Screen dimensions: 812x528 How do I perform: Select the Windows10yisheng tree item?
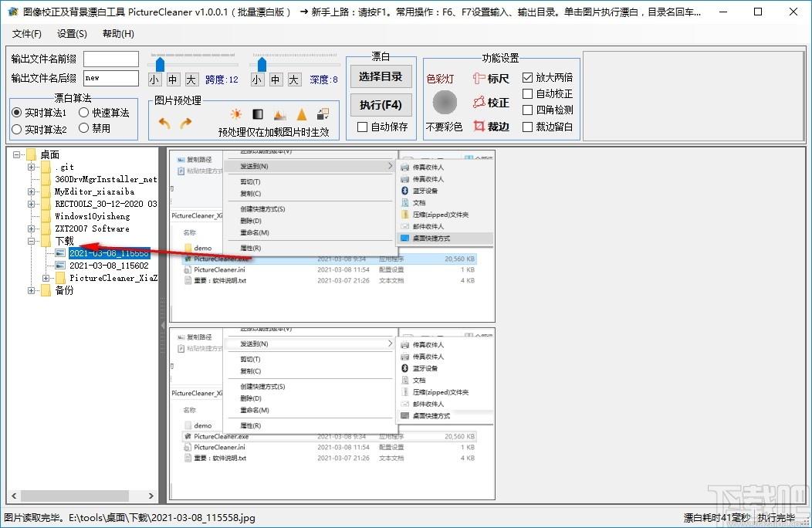point(92,216)
